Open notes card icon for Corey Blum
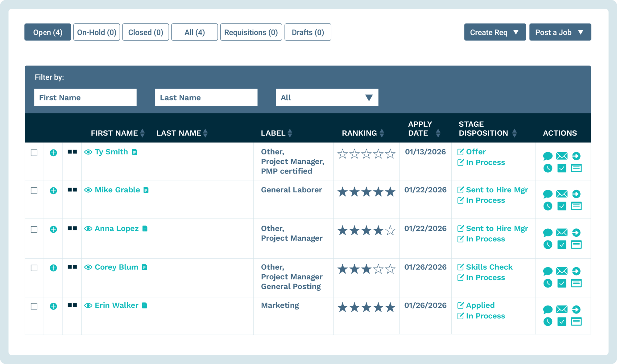617x364 pixels. pos(576,283)
